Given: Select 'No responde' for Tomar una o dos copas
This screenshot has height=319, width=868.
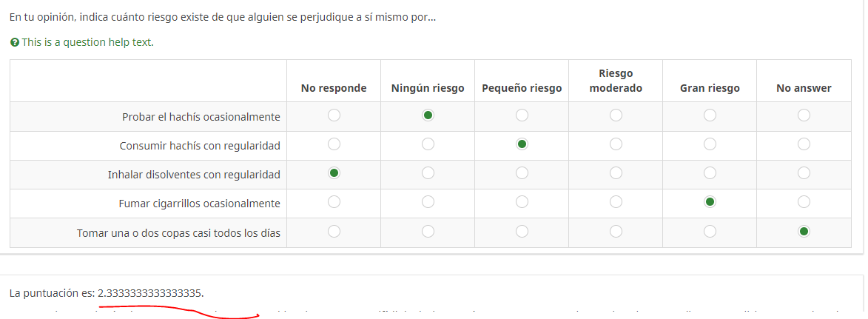Looking at the screenshot, I should [x=334, y=232].
